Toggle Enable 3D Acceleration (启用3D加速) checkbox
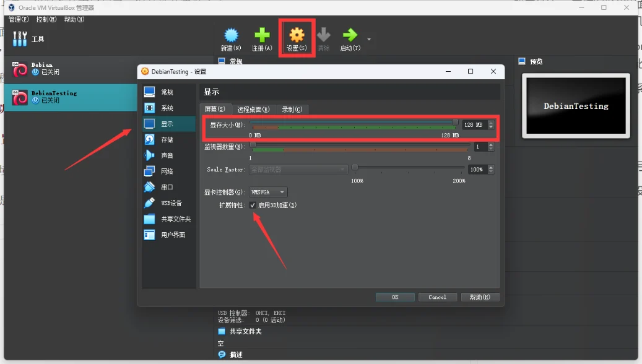The height and width of the screenshot is (364, 642). tap(253, 205)
